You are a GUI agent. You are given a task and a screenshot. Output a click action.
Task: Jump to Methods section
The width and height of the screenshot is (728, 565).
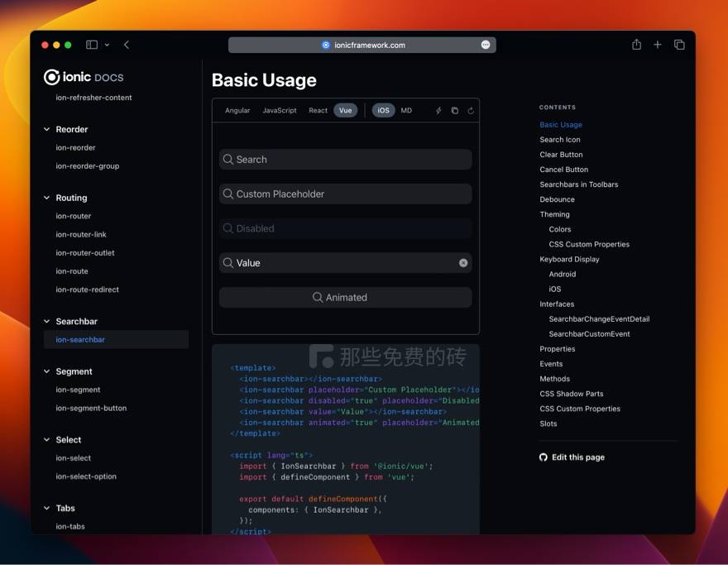tap(554, 379)
